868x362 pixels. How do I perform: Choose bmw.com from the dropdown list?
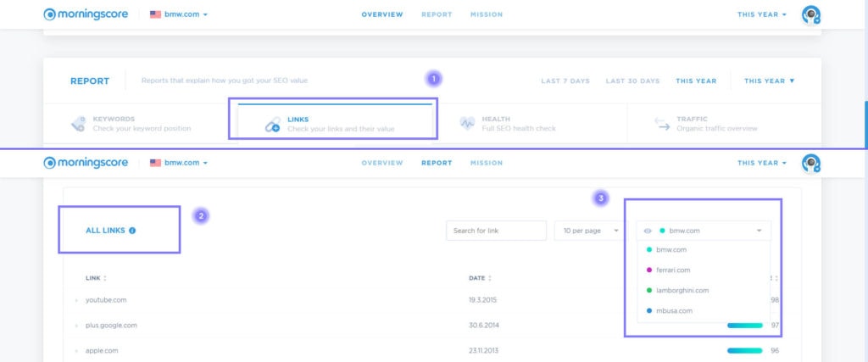pos(704,249)
